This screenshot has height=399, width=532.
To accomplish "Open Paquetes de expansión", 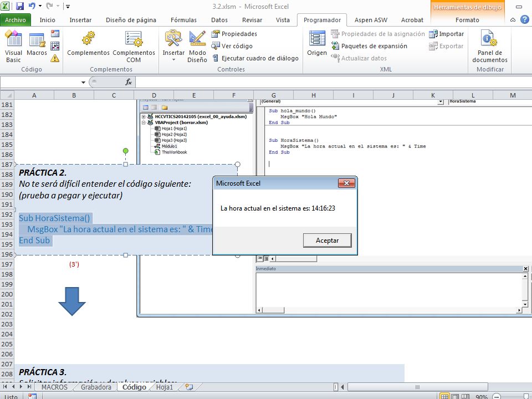I will 369,46.
